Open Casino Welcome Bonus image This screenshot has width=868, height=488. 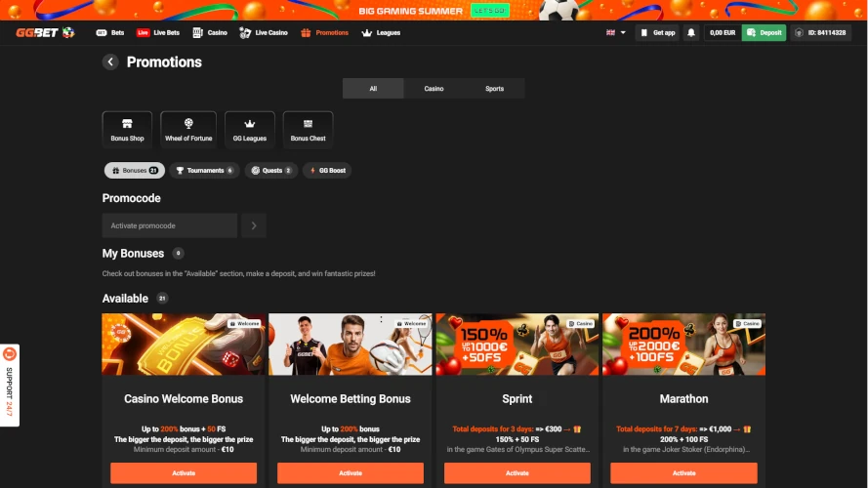tap(184, 345)
